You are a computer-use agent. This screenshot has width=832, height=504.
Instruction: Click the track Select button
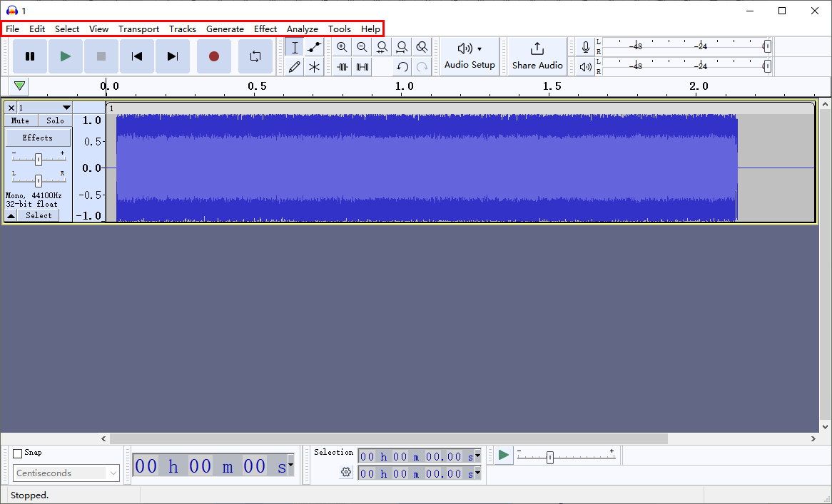point(39,216)
